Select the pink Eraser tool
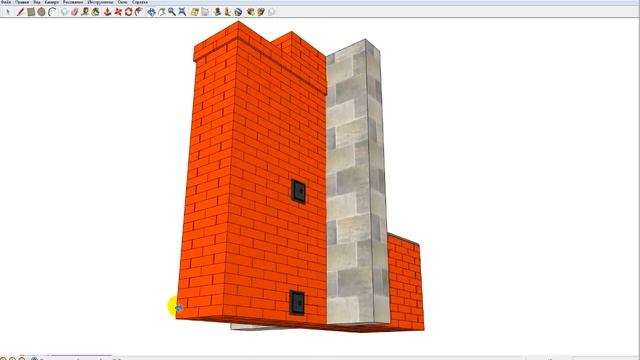The image size is (640, 360). pos(74,12)
